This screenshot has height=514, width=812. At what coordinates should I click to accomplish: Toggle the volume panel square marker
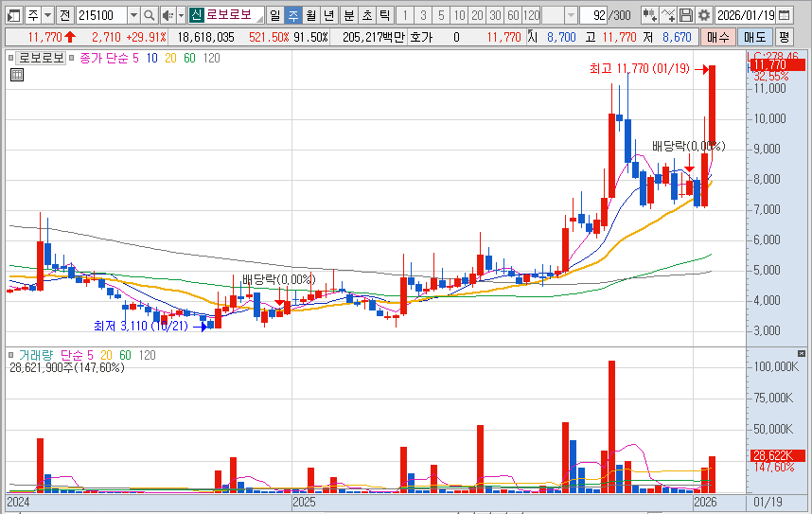coord(10,355)
